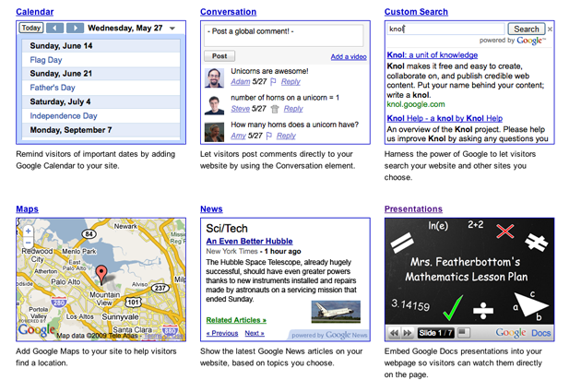This screenshot has height=392, width=581.
Task: Open the Father's Day event
Action: [x=53, y=88]
